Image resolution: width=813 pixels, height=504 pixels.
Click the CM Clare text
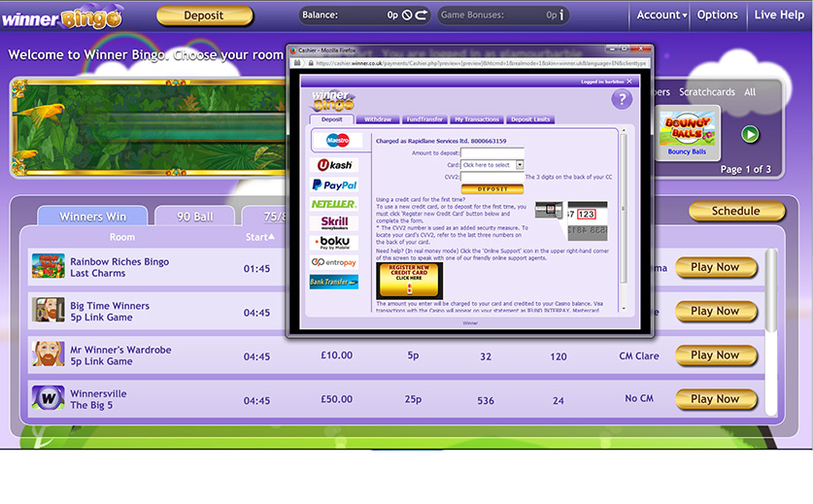[639, 355]
